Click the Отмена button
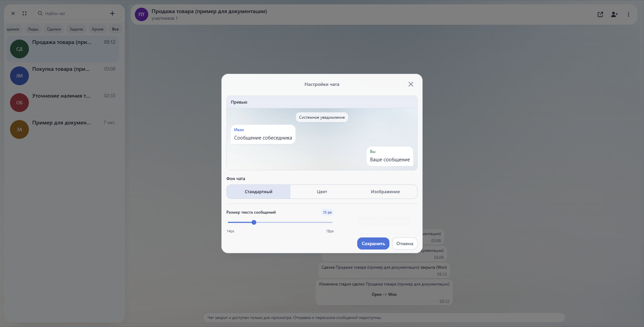644x327 pixels. coord(405,243)
